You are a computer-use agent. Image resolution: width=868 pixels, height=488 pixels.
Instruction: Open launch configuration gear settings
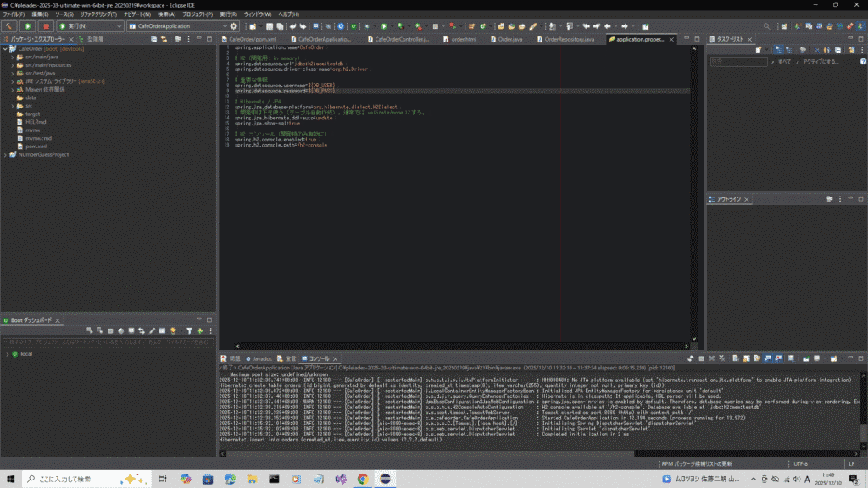point(234,26)
